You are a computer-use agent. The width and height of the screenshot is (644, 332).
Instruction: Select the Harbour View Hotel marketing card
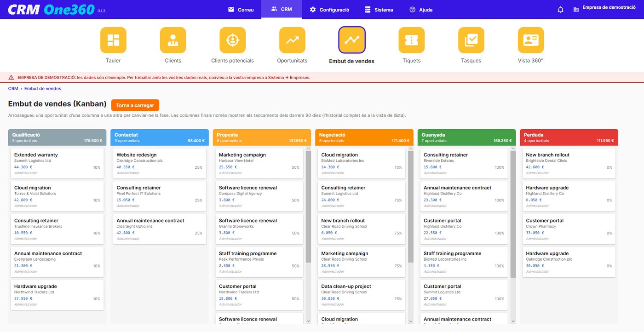[259, 164]
